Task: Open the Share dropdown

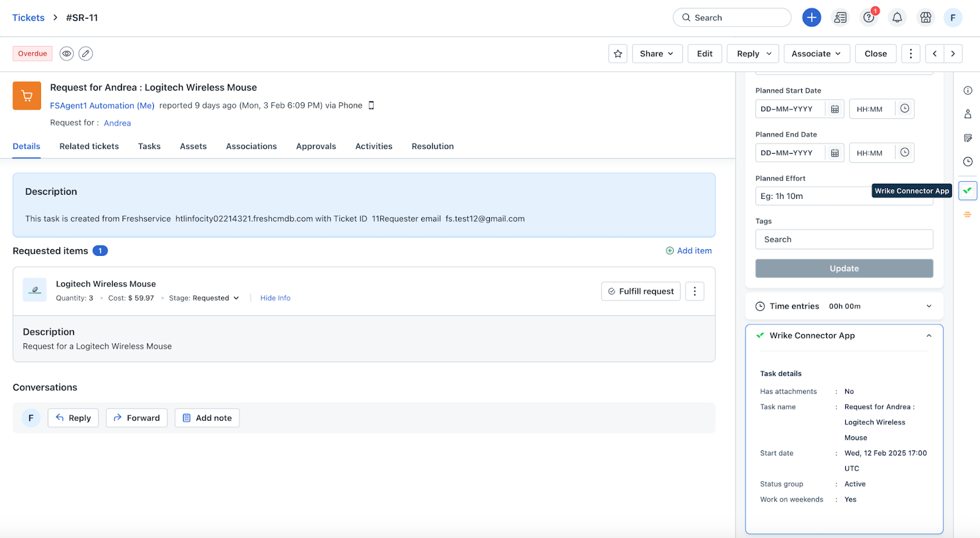Action: 657,54
